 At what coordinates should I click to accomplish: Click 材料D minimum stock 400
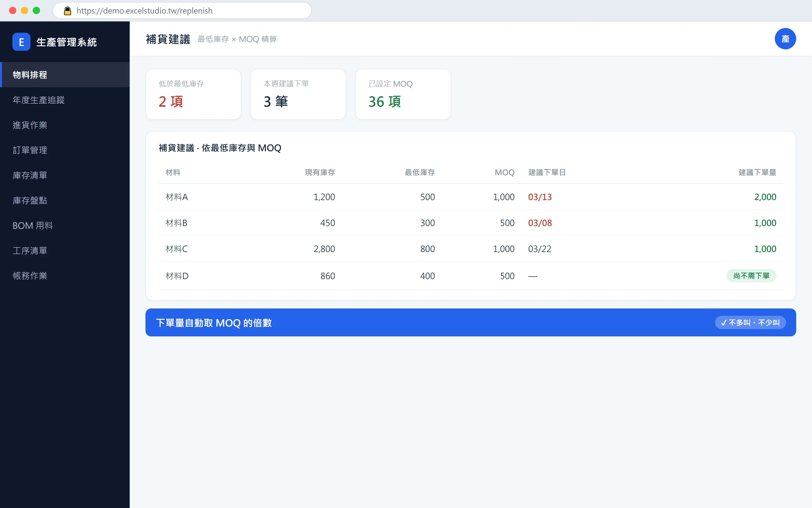coord(427,276)
